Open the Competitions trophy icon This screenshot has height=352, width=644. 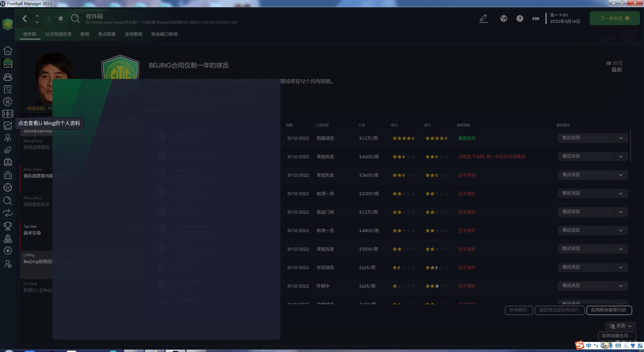coord(8,226)
